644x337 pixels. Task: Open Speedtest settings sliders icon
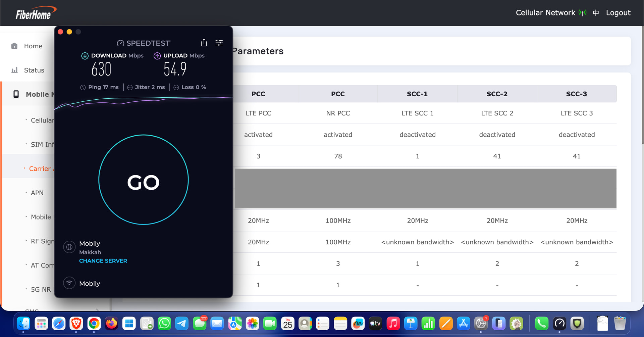219,43
